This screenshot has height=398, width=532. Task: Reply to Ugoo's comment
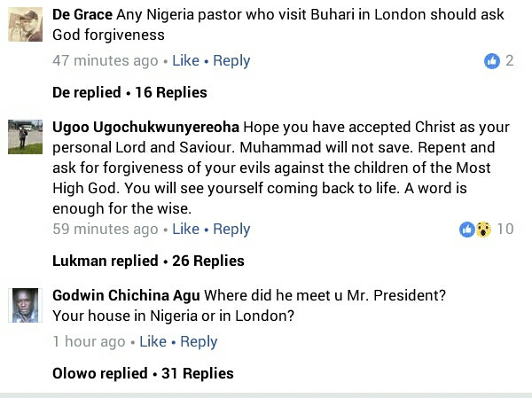coord(231,230)
